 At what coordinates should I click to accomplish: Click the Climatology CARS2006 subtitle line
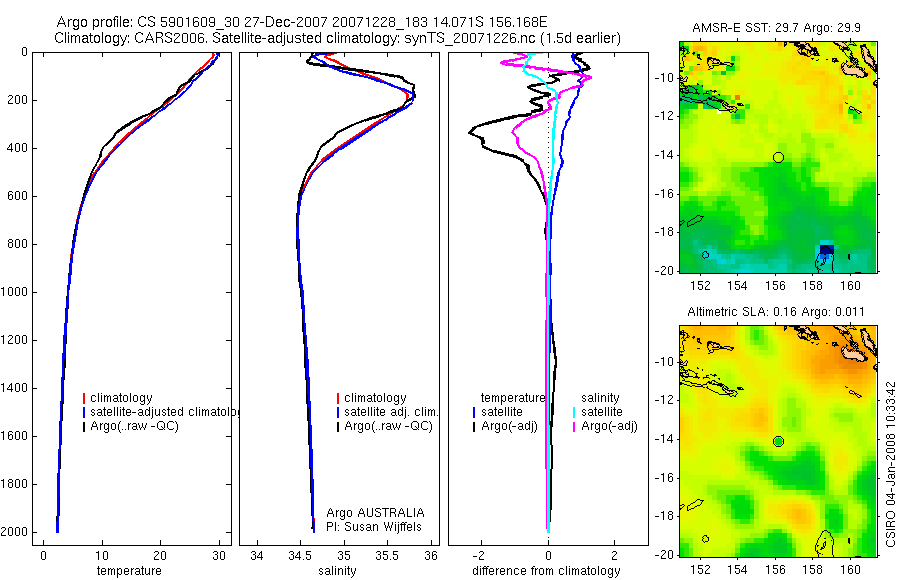338,38
